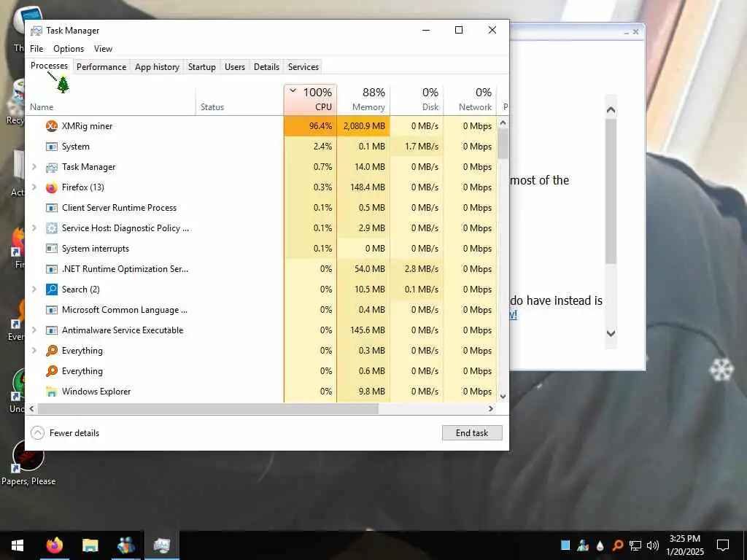Expand the Search (2) process group
This screenshot has height=560, width=747.
34,289
